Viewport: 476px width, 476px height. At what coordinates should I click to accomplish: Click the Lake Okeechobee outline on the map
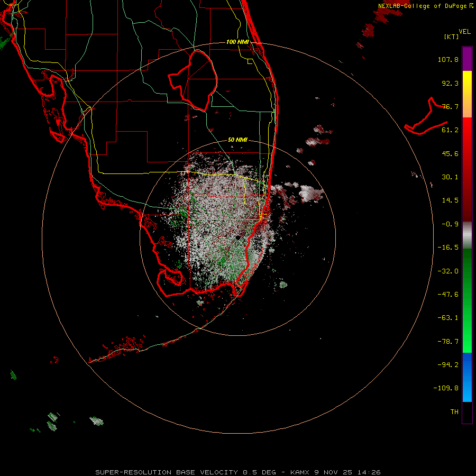pos(193,80)
